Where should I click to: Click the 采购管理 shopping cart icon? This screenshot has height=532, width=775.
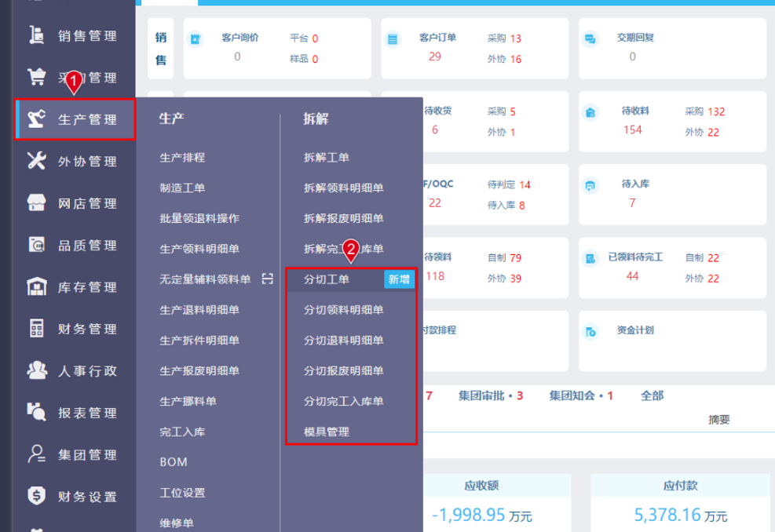[x=37, y=77]
